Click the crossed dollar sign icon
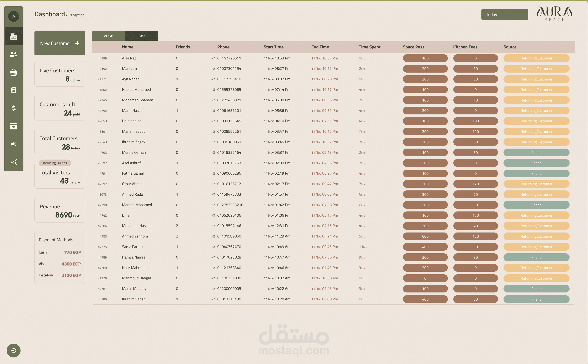This screenshot has height=364, width=588. pos(13,108)
